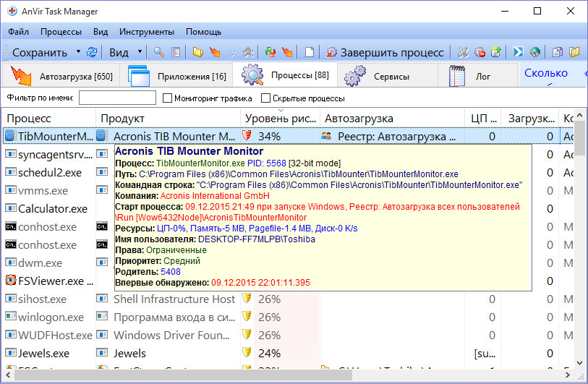Click the Сколько link on the right
This screenshot has height=384, width=588.
pos(545,73)
